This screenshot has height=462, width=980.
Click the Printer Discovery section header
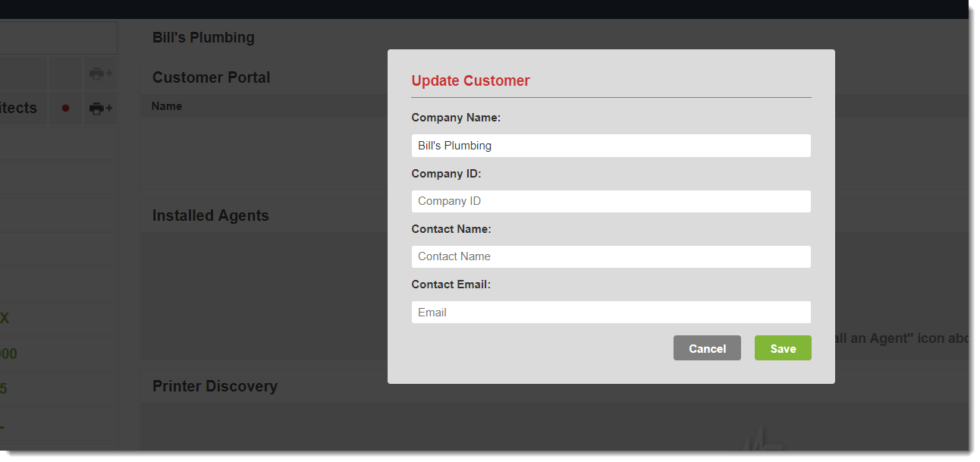[215, 386]
